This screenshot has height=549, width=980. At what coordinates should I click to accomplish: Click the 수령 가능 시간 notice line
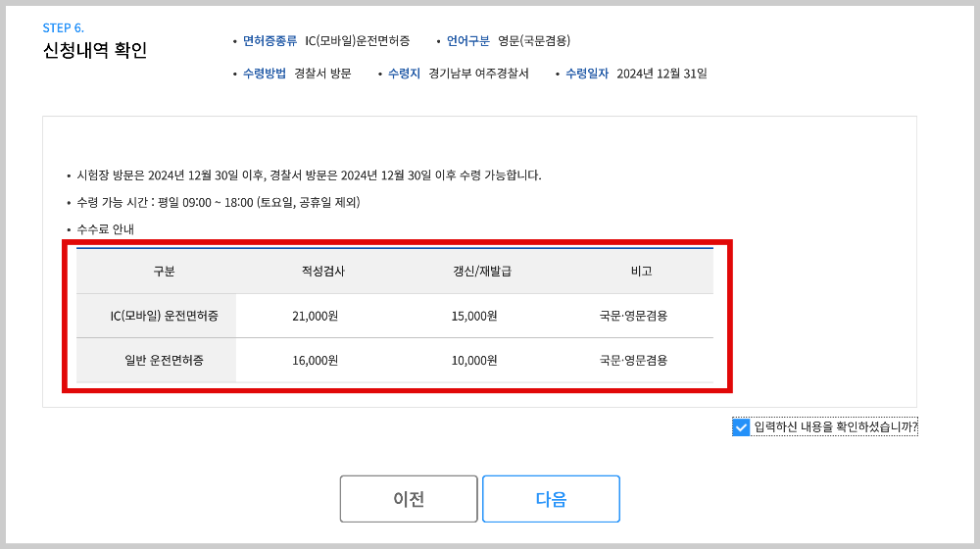click(219, 202)
